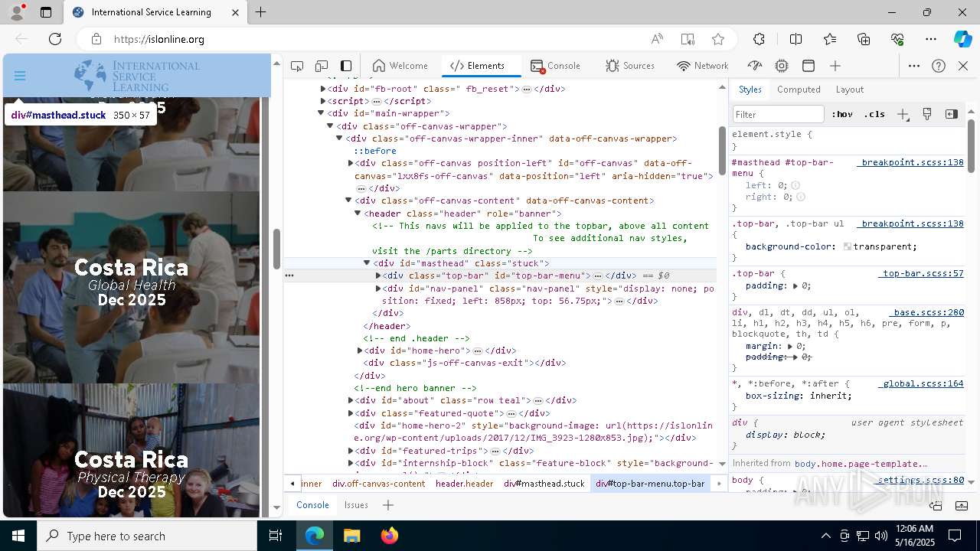The width and height of the screenshot is (980, 551).
Task: Select the Styles pane tab
Action: click(x=750, y=90)
